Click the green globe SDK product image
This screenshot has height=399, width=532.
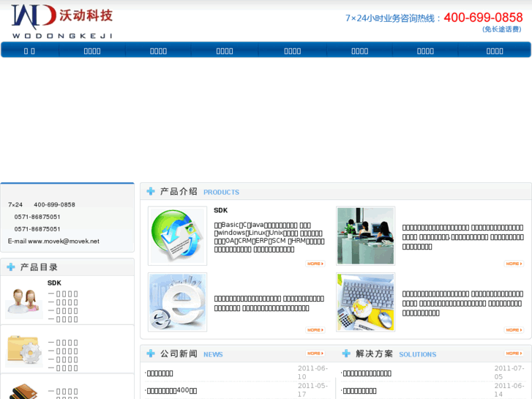[x=177, y=236]
